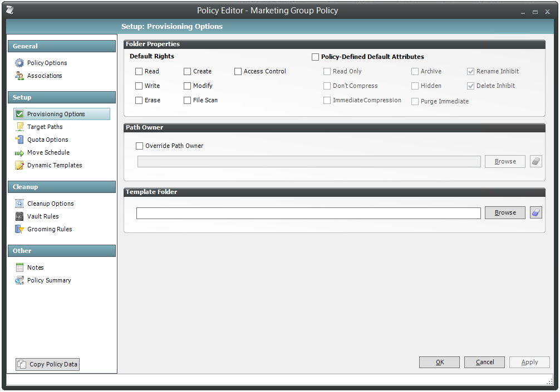Click the Grooming Rules filter icon
The height and width of the screenshot is (392, 560).
click(x=19, y=229)
